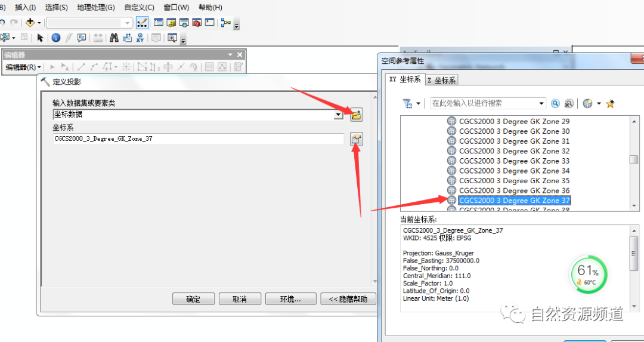This screenshot has height=342, width=644.
Task: Open the map scale dropdown
Action: click(x=128, y=23)
